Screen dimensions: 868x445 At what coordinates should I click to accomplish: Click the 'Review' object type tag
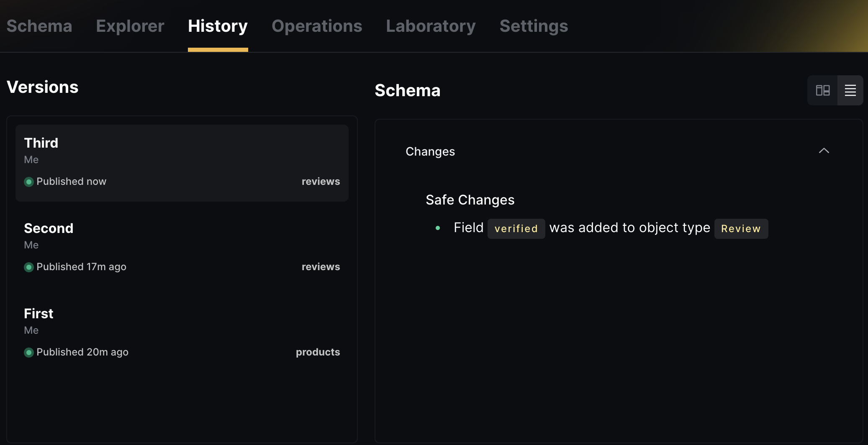click(x=741, y=229)
